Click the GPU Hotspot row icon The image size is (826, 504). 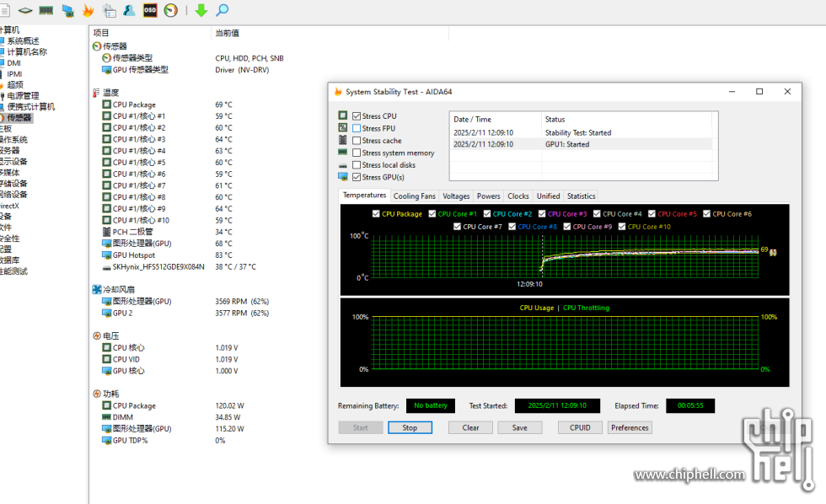[106, 255]
